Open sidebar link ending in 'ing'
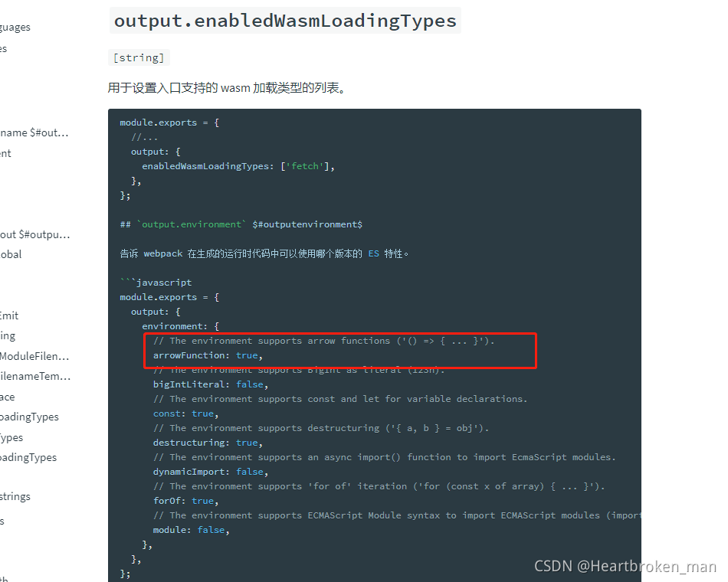Viewport: 728px width, 582px height. pos(8,335)
